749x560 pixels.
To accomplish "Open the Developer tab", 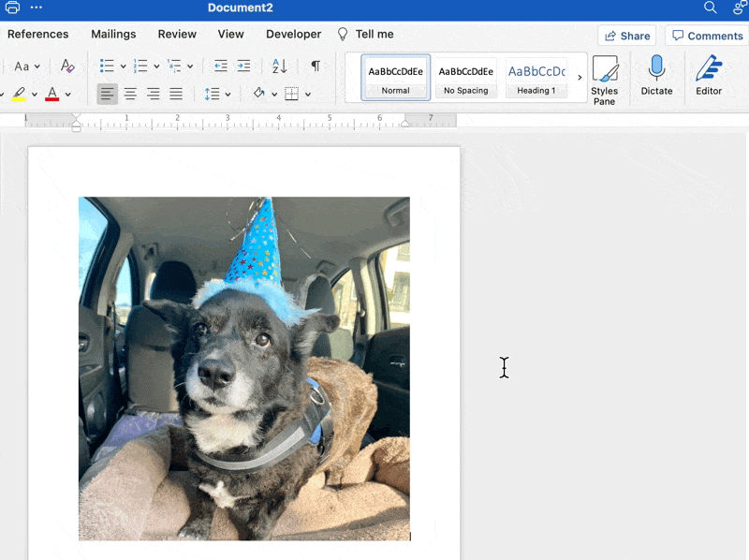I will (294, 35).
